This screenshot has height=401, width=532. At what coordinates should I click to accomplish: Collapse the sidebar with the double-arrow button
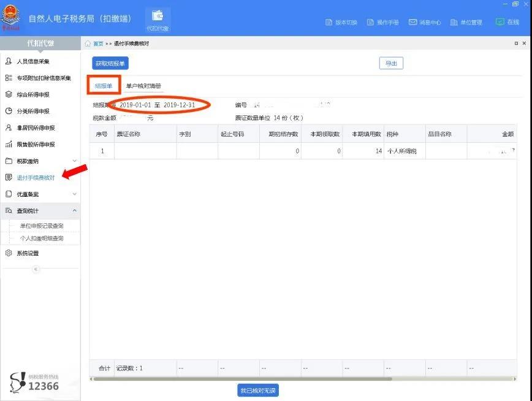36,269
